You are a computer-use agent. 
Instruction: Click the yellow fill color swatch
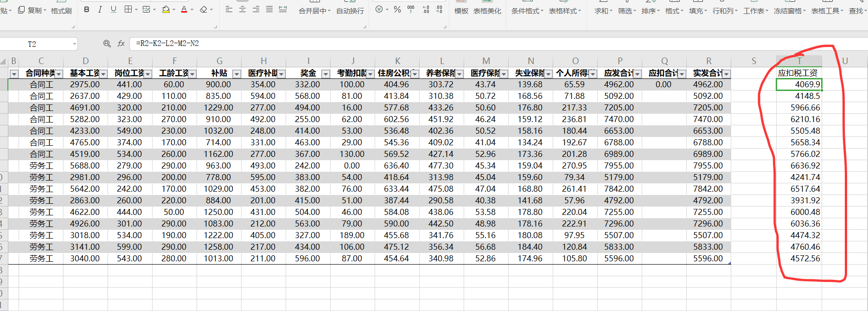(x=166, y=10)
